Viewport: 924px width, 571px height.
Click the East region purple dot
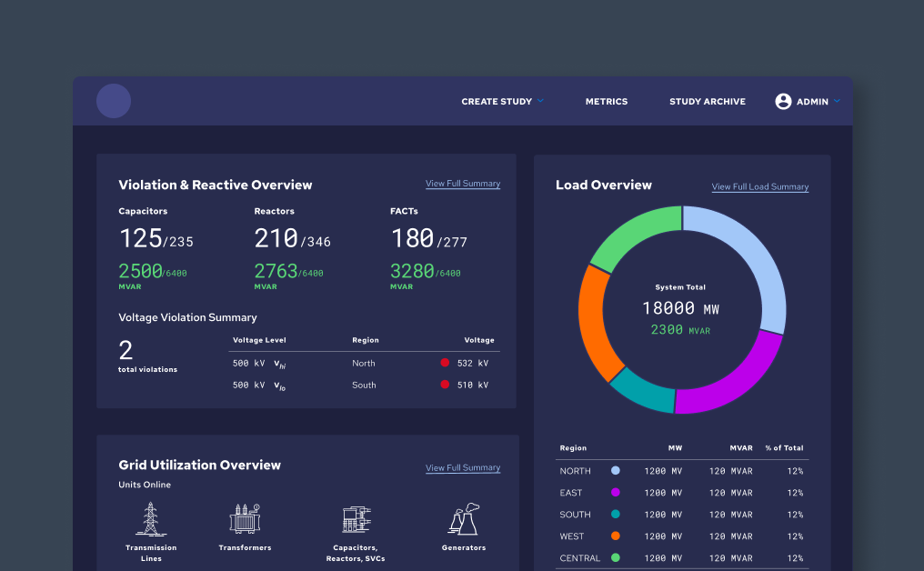(616, 493)
